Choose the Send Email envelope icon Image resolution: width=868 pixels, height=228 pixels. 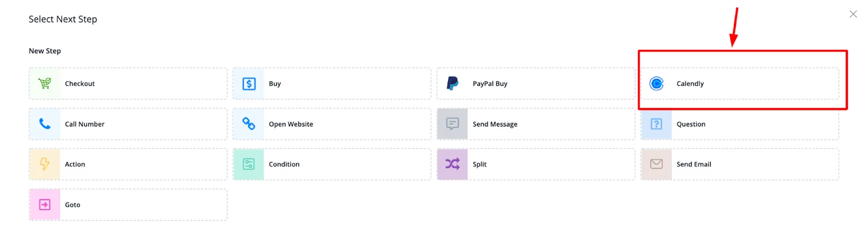pyautogui.click(x=656, y=164)
